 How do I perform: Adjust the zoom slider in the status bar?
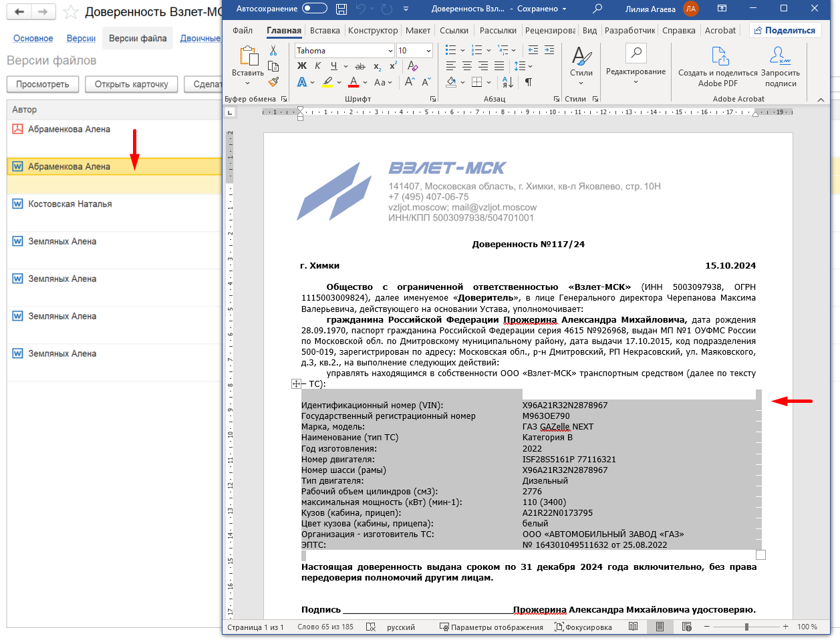[x=746, y=627]
